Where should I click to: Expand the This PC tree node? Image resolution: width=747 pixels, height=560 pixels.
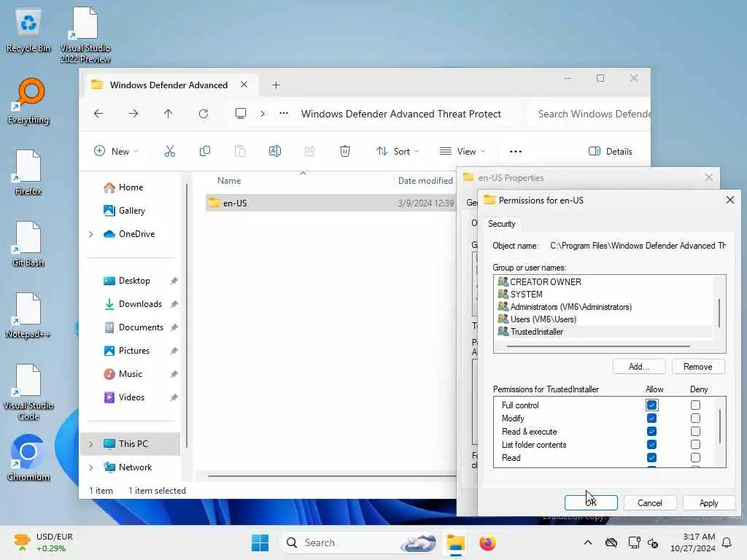[x=91, y=444]
